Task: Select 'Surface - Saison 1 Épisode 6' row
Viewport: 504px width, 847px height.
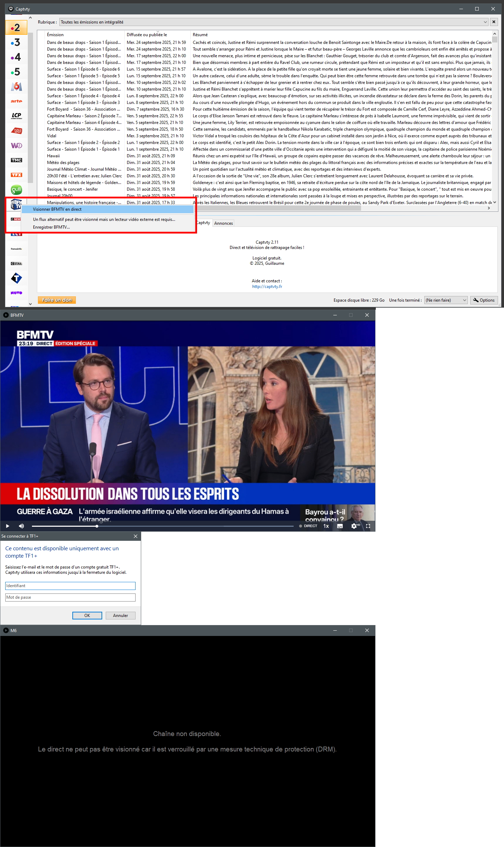Action: pyautogui.click(x=269, y=69)
